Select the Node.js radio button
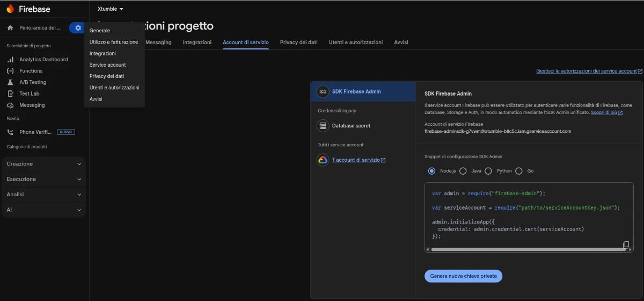This screenshot has width=644, height=301. pyautogui.click(x=431, y=171)
